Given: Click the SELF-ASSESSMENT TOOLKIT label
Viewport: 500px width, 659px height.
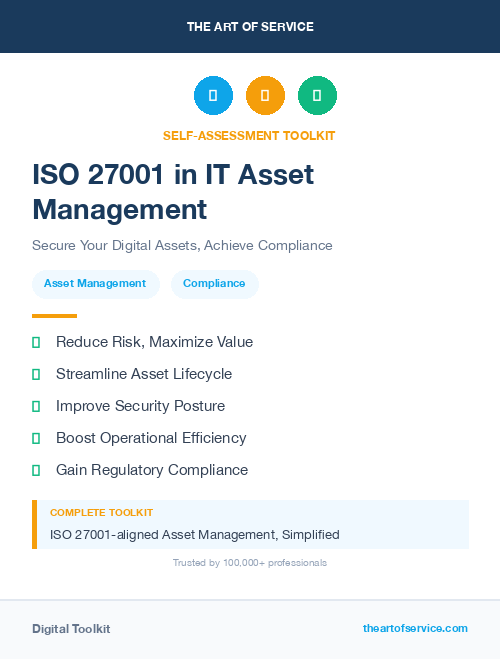Looking at the screenshot, I should tap(249, 136).
